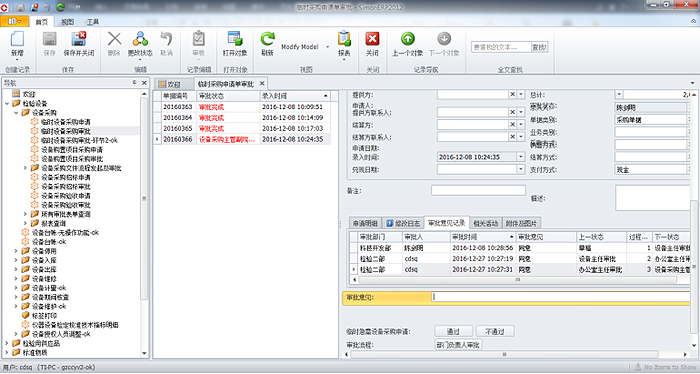Screen dimensions: 700x374
Task: Click the orange application menu button
Action: 14,21
